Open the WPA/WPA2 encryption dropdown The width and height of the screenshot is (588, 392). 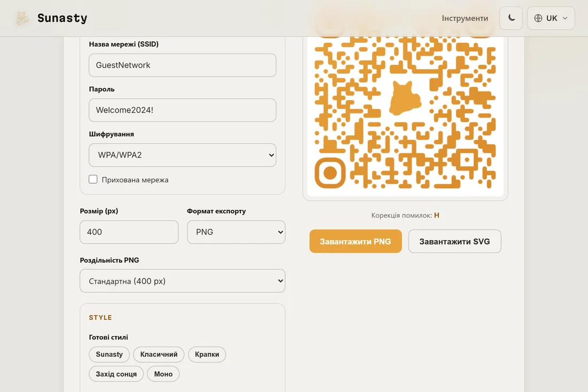click(x=182, y=155)
